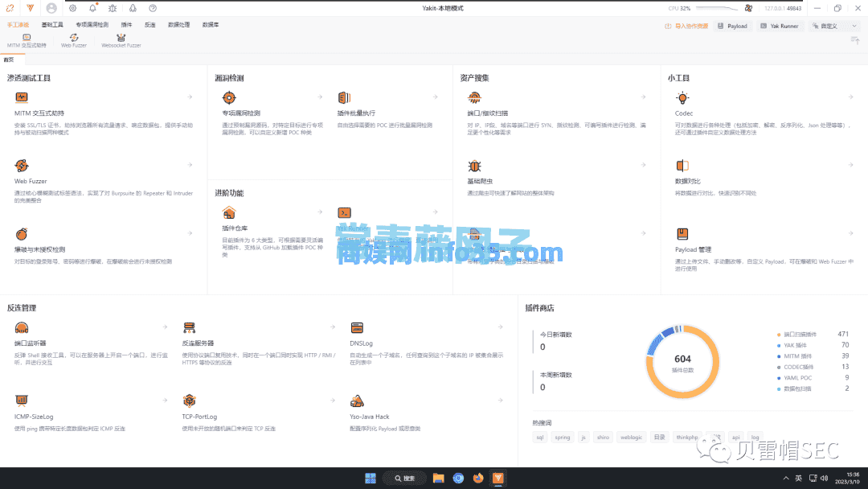Open the Codec lightbulb icon

coord(682,98)
